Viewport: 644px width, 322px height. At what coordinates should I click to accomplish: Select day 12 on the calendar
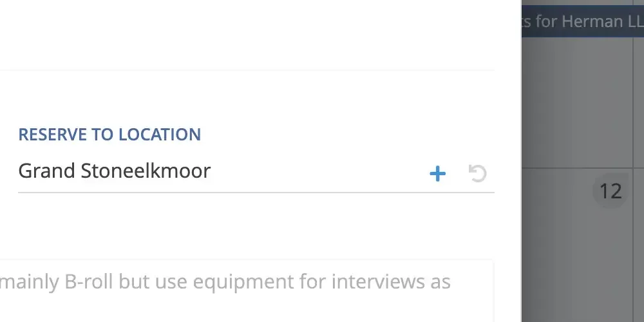click(610, 191)
